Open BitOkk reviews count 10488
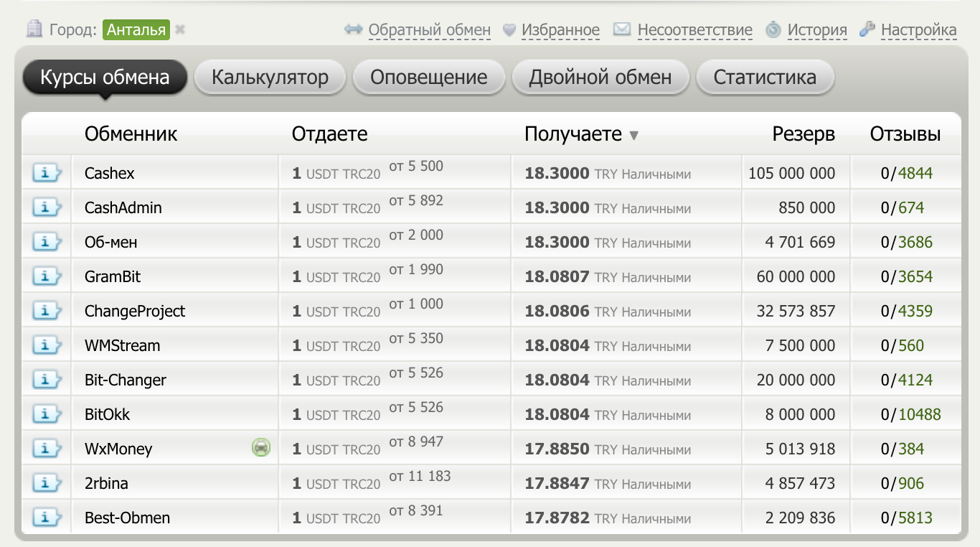Screen dimensions: 980x547 point(920,414)
